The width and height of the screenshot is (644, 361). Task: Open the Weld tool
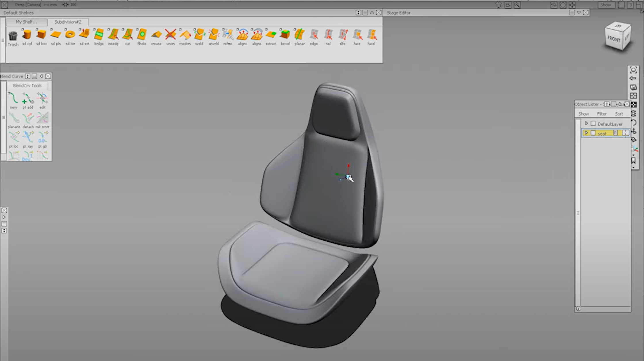point(199,36)
